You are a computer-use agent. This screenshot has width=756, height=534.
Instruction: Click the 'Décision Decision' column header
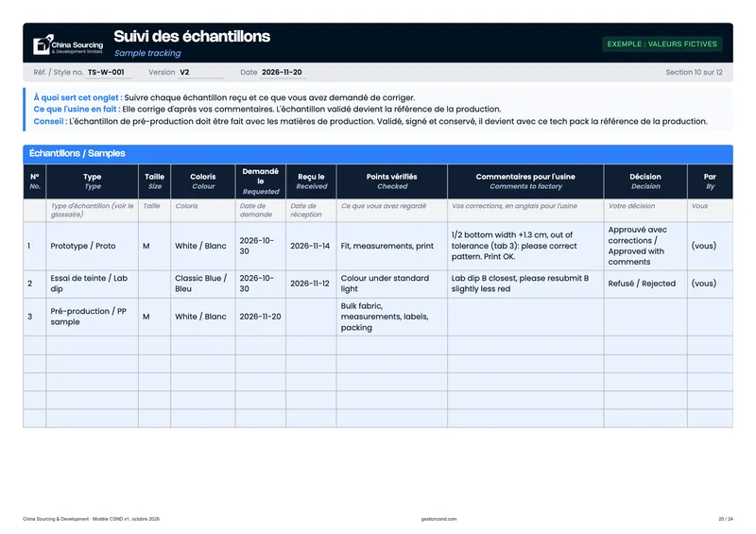pos(645,181)
